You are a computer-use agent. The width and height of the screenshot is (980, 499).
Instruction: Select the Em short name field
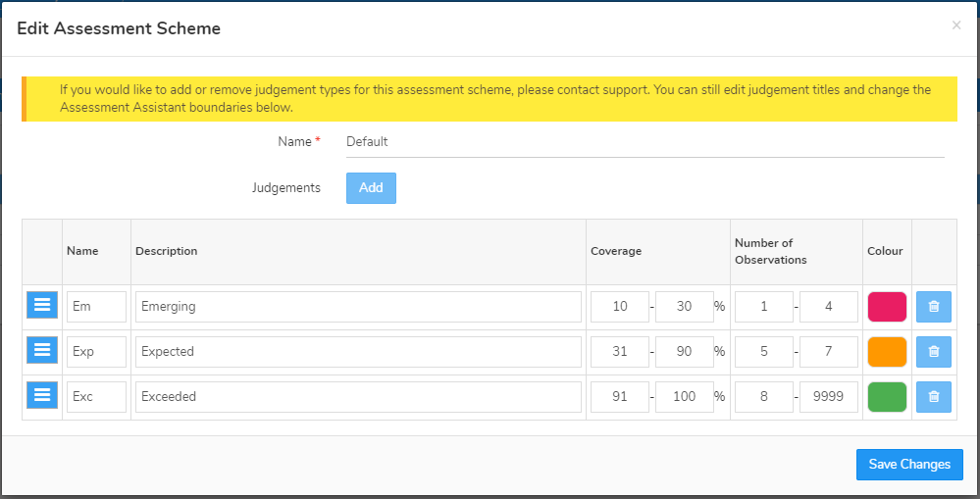(96, 307)
